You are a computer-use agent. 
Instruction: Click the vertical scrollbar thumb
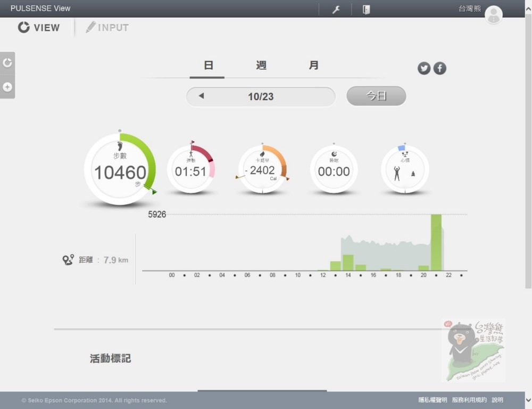pos(528,151)
